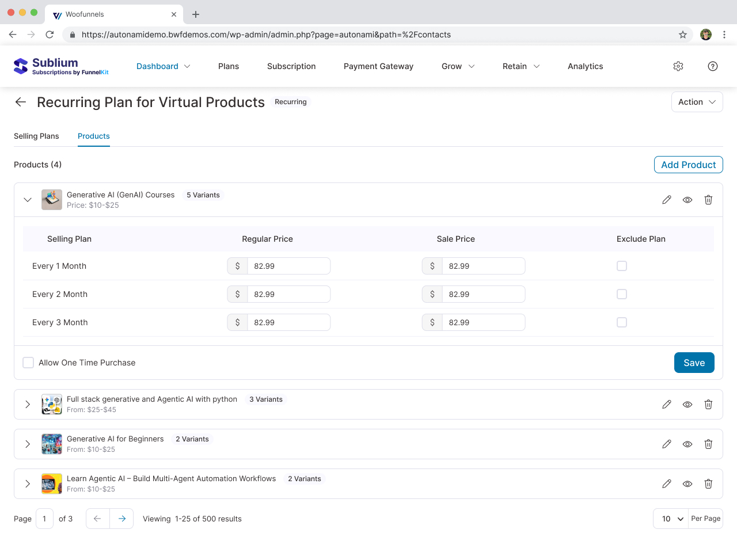Screen dimensions: 737x560
Task: Collapse the Generative AI (GenAI) Courses row
Action: (28, 200)
